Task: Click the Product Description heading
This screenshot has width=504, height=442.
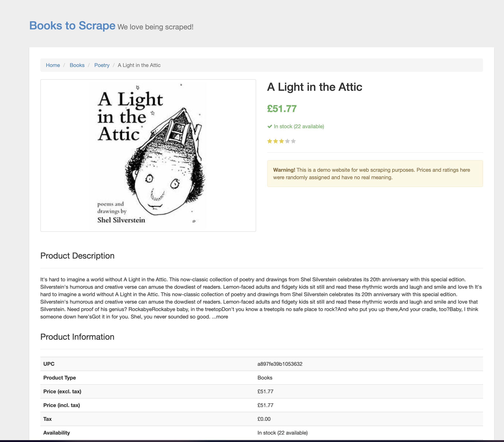Action: pyautogui.click(x=77, y=256)
